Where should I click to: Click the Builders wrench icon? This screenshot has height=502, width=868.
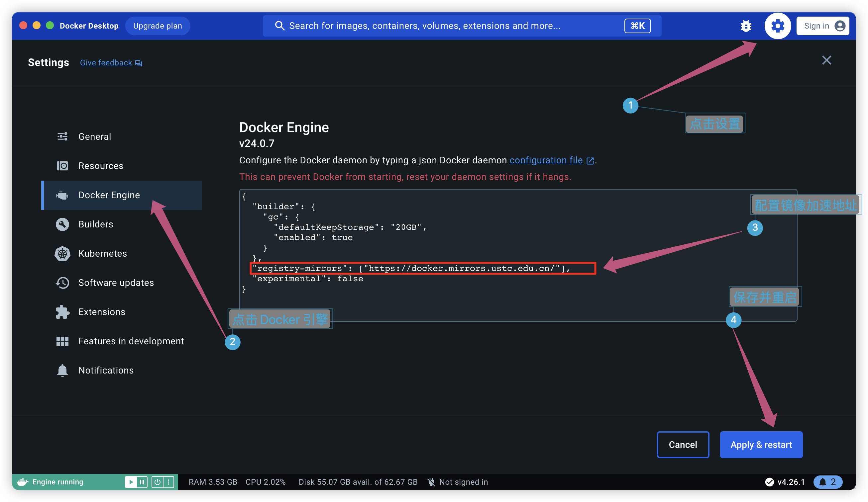click(x=62, y=224)
